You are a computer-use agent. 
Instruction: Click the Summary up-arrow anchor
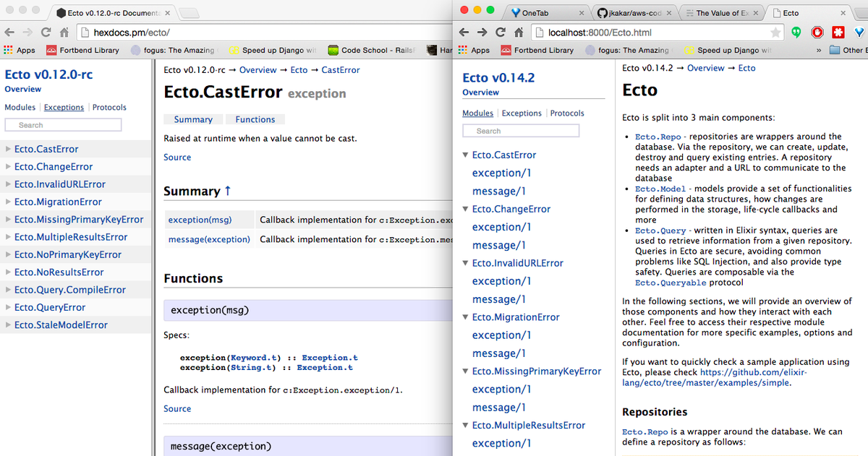coord(228,191)
